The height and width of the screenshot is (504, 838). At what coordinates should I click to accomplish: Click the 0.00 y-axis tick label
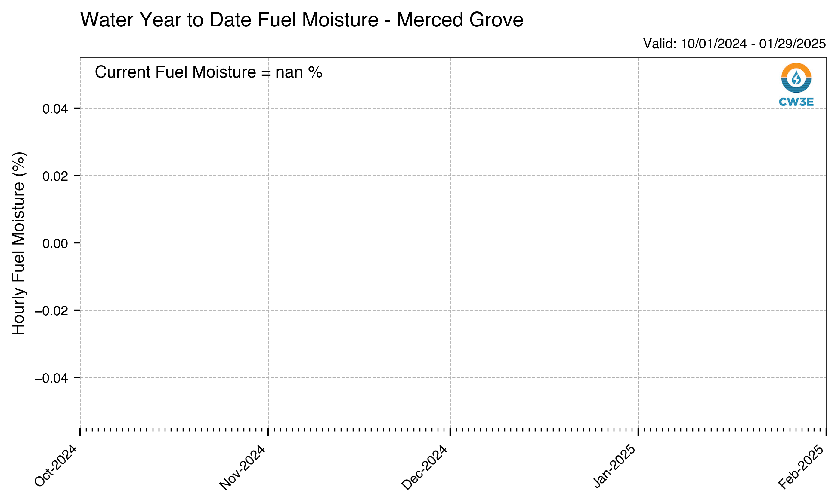click(55, 243)
